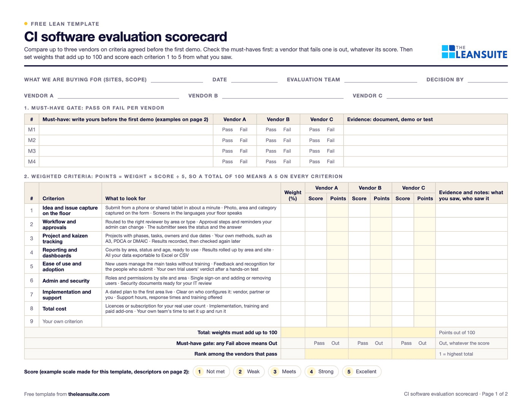Click the "2 Weak" score pill
This screenshot has height=411, width=532.
(x=249, y=372)
